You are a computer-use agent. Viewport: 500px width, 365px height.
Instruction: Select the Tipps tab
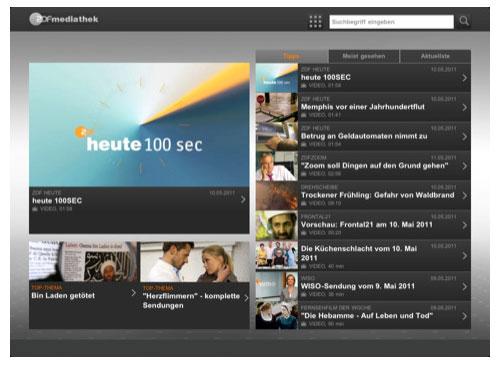tap(292, 56)
